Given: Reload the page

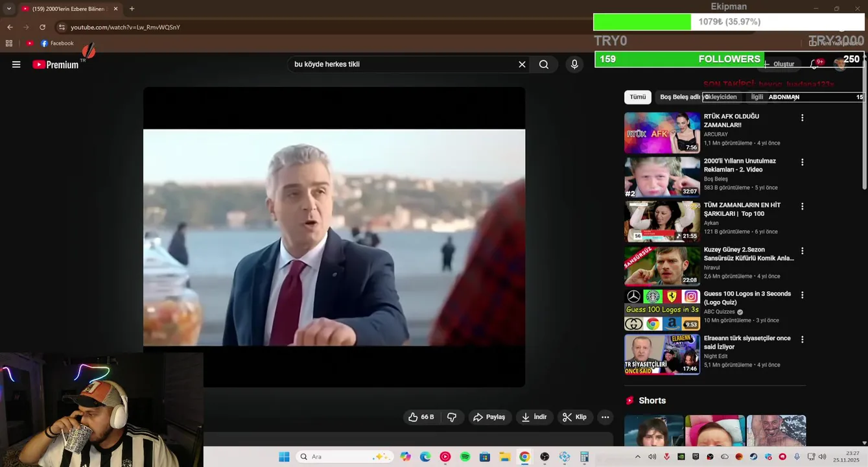Looking at the screenshot, I should point(42,27).
